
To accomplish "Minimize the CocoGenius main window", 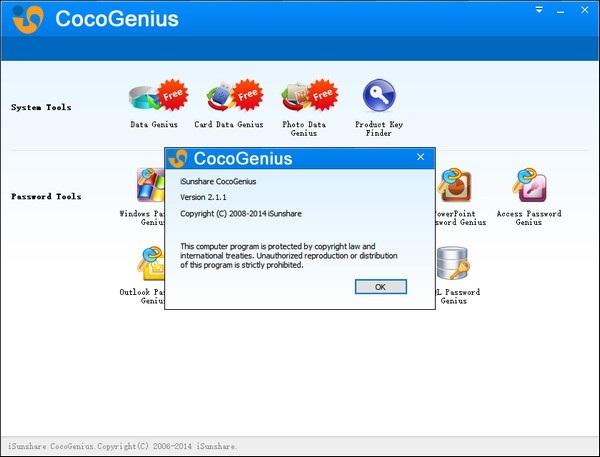I will tap(561, 11).
